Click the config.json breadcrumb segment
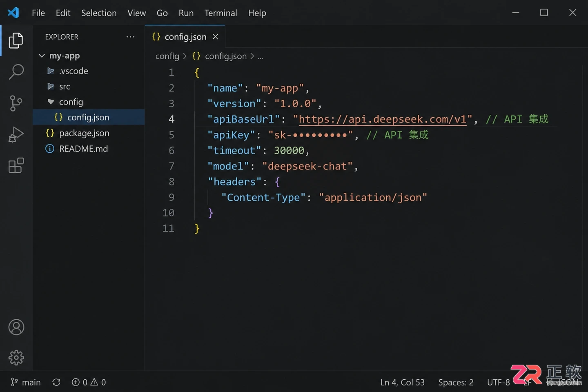This screenshot has width=588, height=392. pyautogui.click(x=226, y=56)
